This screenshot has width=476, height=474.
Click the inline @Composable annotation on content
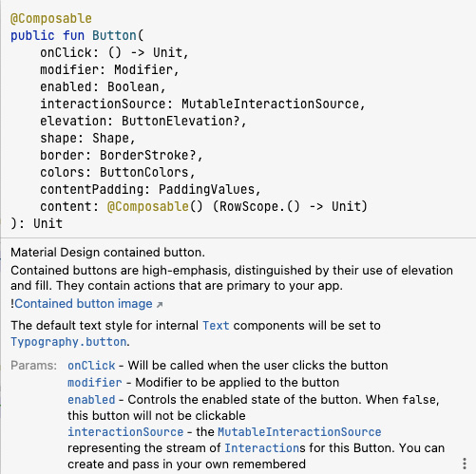pyautogui.click(x=148, y=206)
